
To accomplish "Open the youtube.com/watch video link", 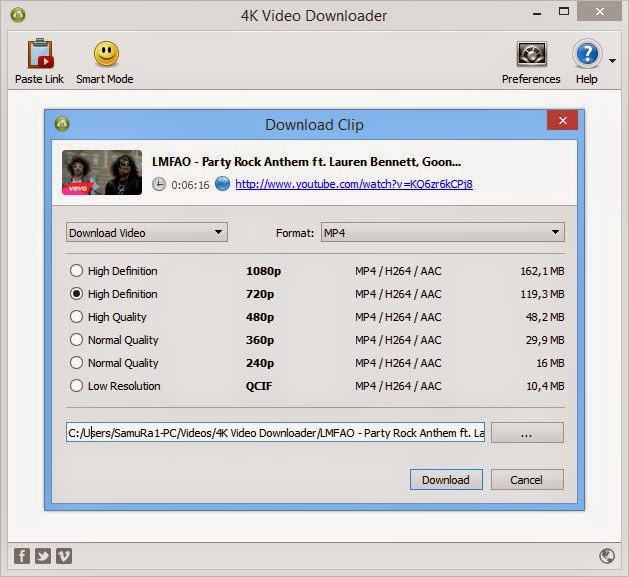I will coord(354,184).
